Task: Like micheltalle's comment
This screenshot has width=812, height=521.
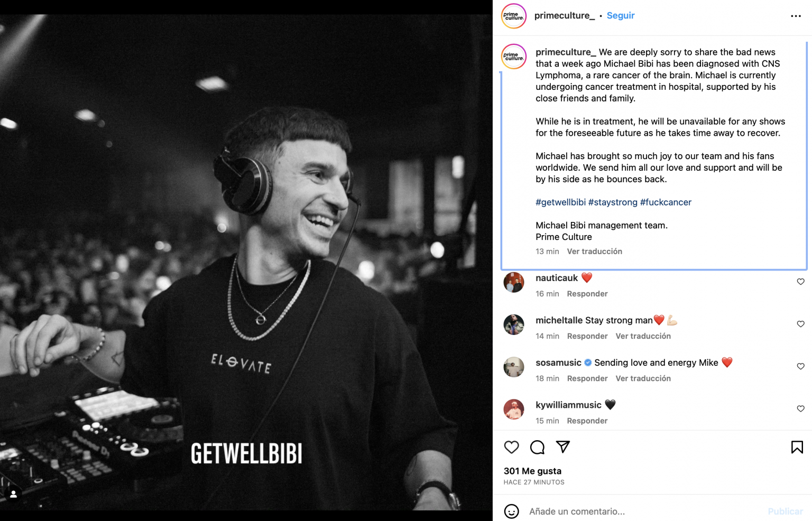Action: [800, 324]
